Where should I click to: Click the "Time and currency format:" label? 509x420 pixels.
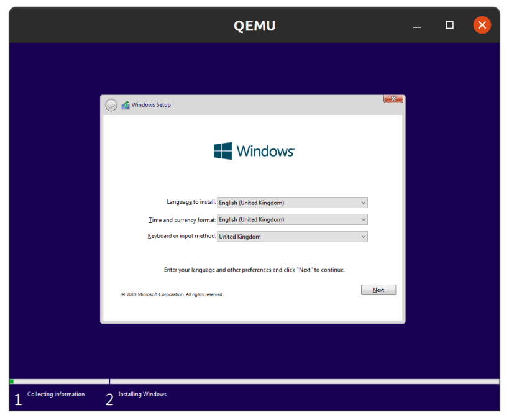coord(182,220)
